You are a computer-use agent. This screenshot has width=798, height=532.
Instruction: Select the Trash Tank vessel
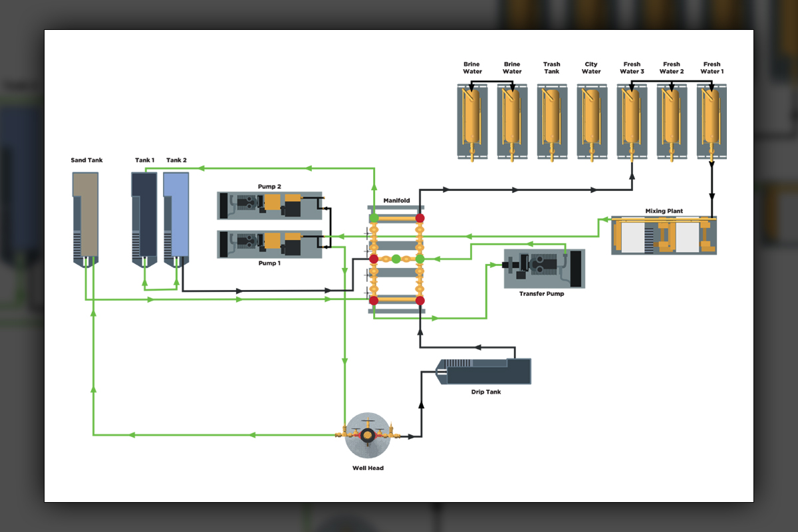(x=552, y=121)
